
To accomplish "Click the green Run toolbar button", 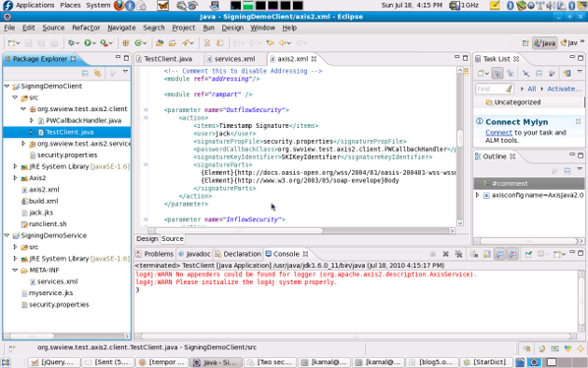I will 88,43.
